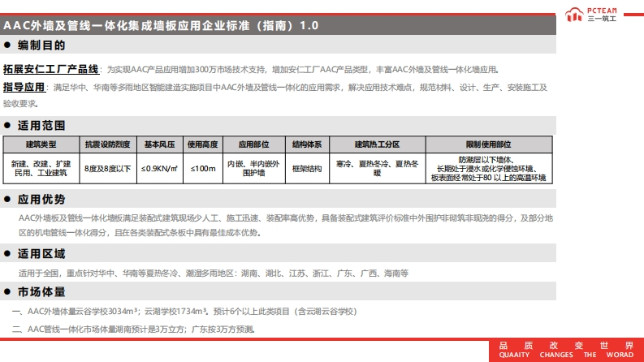Viewport: 644px width, 362px height.
Task: Click the bullet icon beside 应用优势
Action: 8,200
